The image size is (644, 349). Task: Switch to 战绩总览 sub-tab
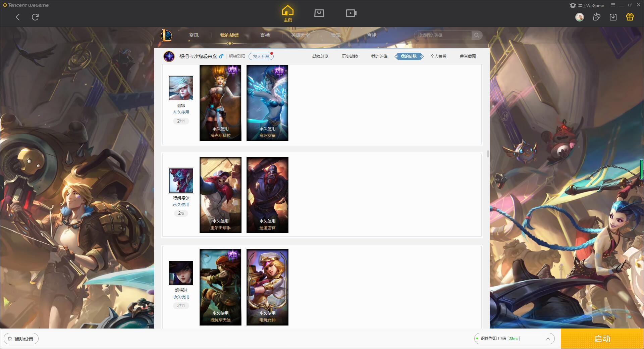click(320, 56)
